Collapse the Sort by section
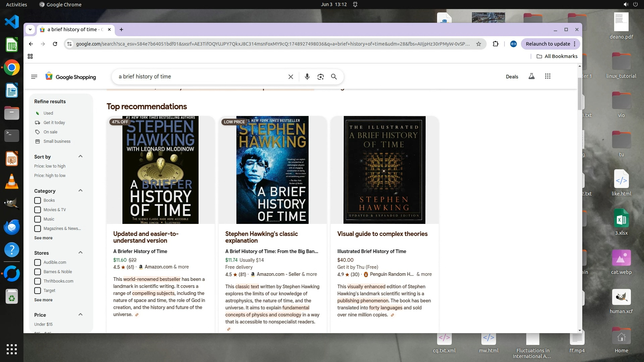 click(80, 157)
